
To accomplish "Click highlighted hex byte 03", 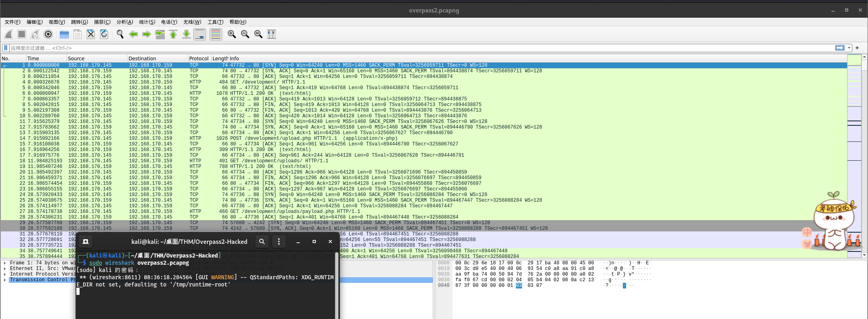I will (519, 286).
